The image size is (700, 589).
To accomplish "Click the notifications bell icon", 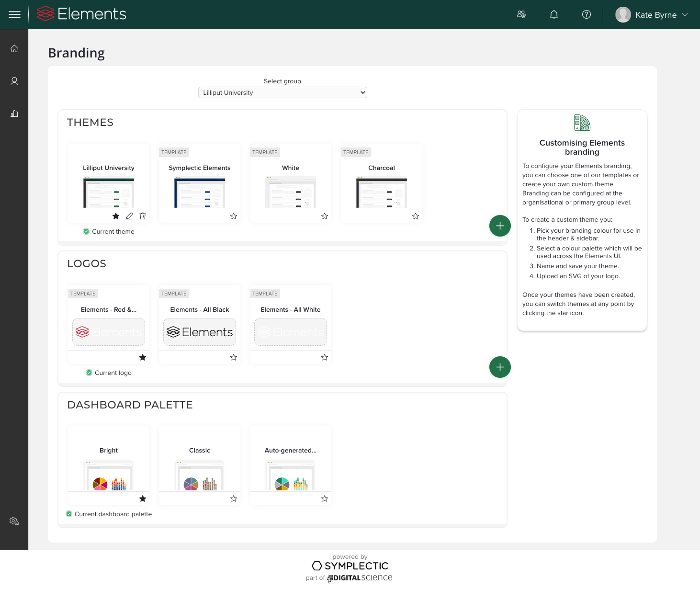I will (554, 14).
